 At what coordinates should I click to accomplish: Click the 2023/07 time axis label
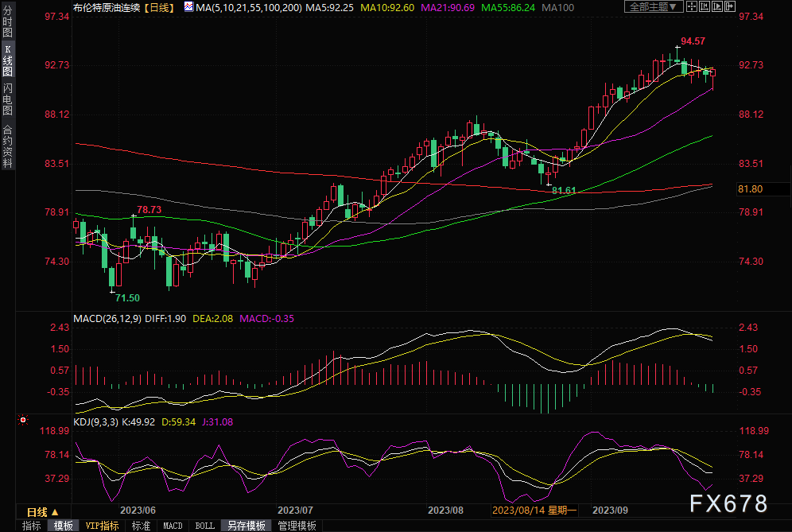[295, 511]
